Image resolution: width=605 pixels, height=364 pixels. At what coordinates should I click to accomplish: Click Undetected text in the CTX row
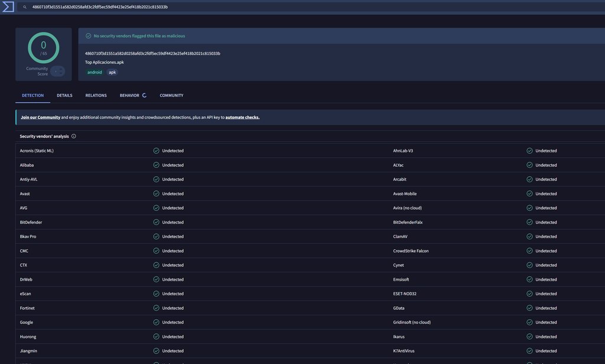173,265
